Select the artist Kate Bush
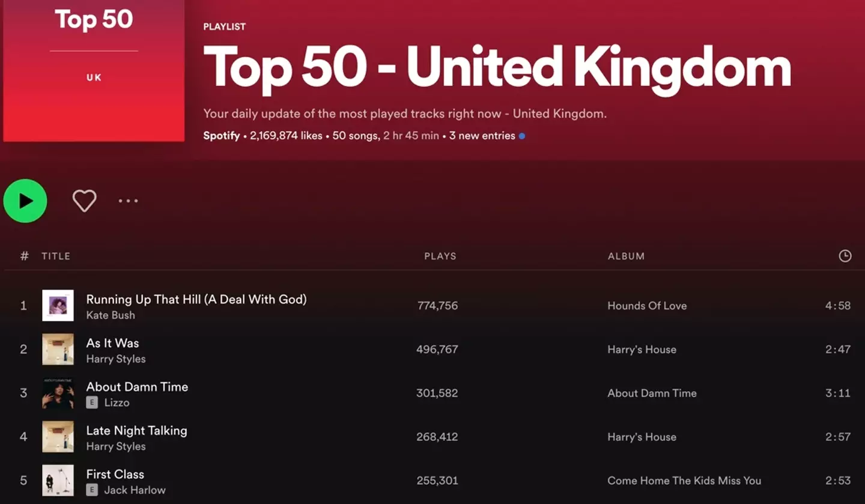This screenshot has width=865, height=504. [x=111, y=315]
